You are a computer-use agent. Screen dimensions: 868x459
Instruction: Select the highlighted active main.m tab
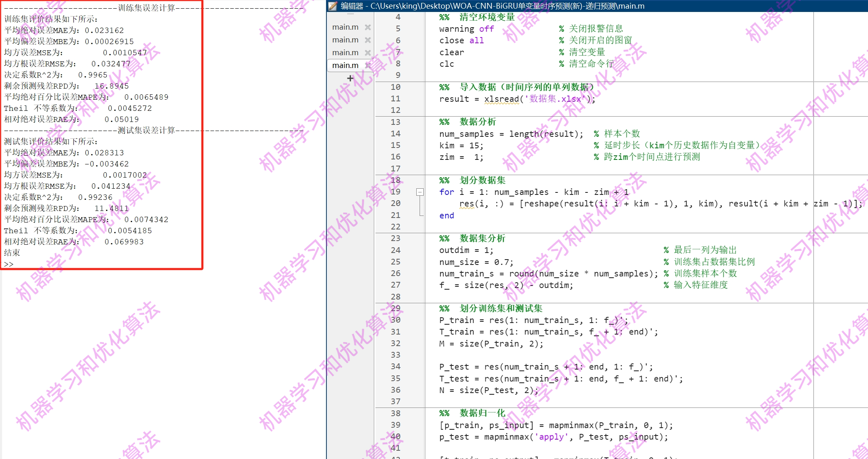[345, 65]
